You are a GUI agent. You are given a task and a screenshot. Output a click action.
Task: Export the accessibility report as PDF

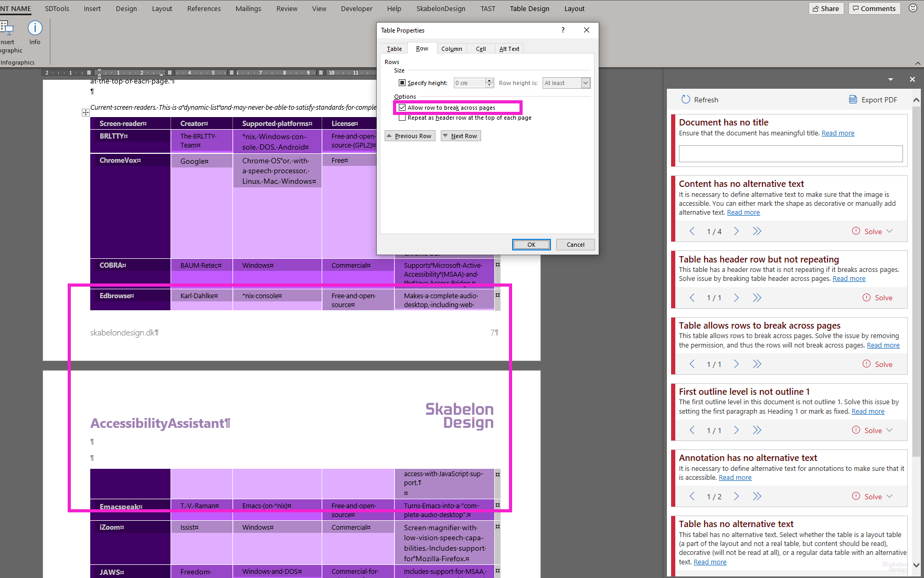[x=873, y=99]
